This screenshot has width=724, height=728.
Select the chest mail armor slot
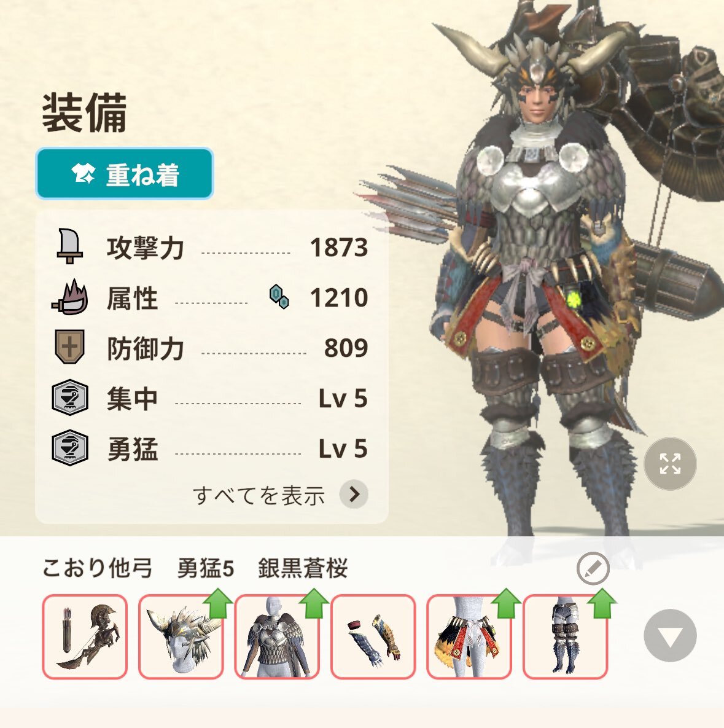point(277,636)
